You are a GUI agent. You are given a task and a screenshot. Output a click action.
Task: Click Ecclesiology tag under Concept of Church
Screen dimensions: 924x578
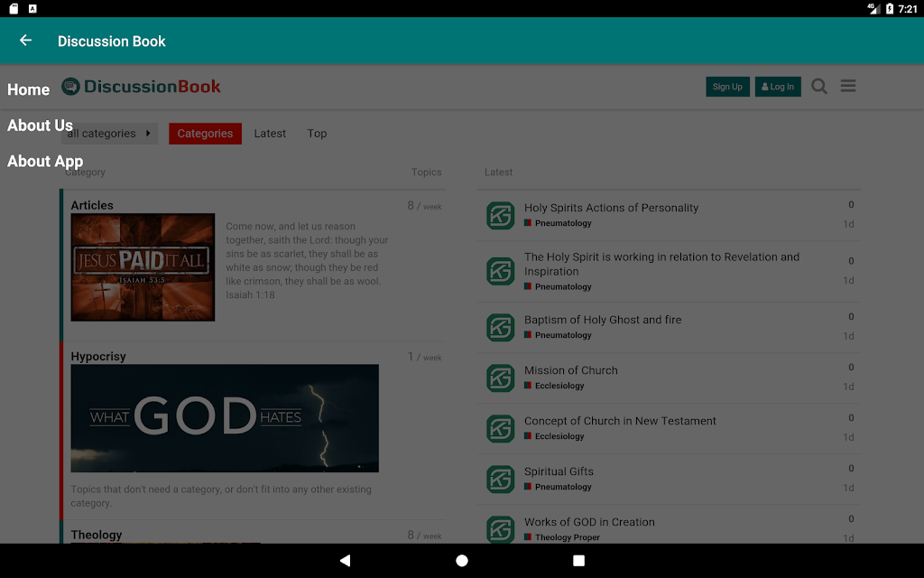tap(555, 436)
